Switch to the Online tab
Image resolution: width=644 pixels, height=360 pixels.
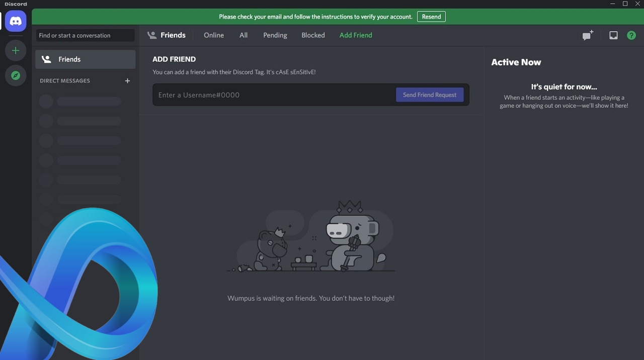click(214, 35)
